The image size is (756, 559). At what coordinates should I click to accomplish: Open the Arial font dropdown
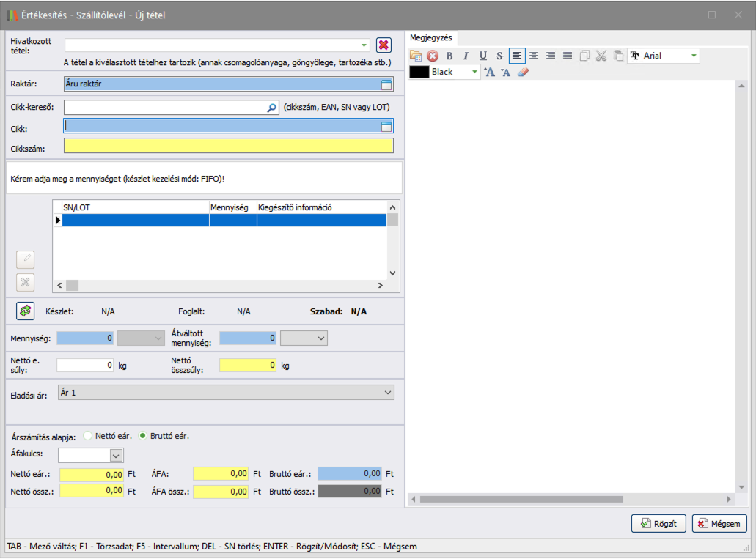click(x=694, y=56)
